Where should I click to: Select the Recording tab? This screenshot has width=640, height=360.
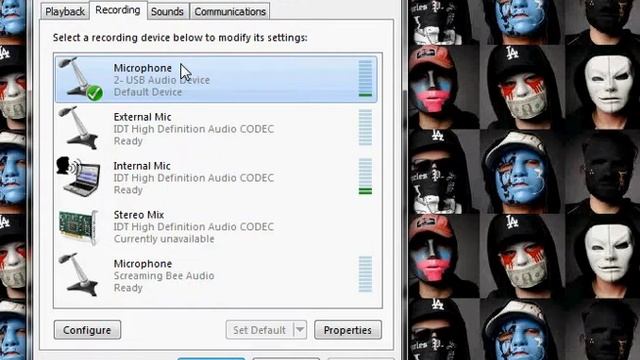(x=118, y=10)
